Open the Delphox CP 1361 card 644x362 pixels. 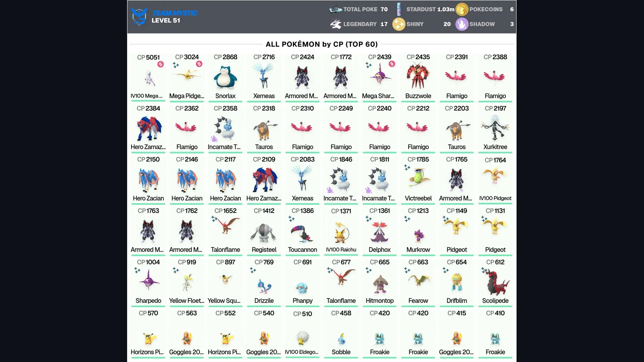click(380, 231)
